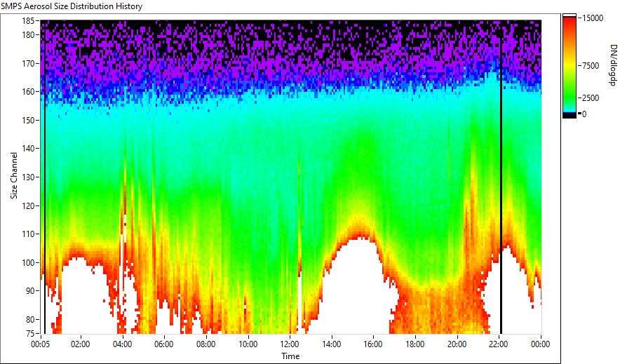Click the 14:00 time axis label

click(x=331, y=344)
